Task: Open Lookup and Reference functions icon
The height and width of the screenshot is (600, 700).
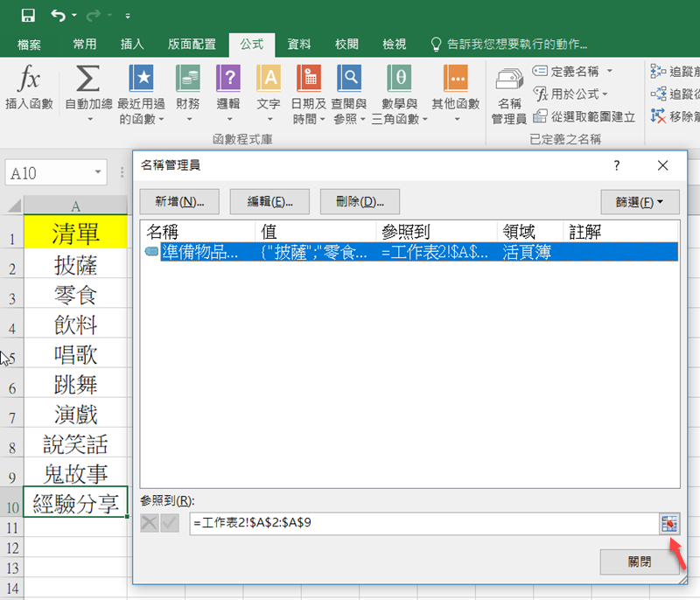Action: click(350, 80)
